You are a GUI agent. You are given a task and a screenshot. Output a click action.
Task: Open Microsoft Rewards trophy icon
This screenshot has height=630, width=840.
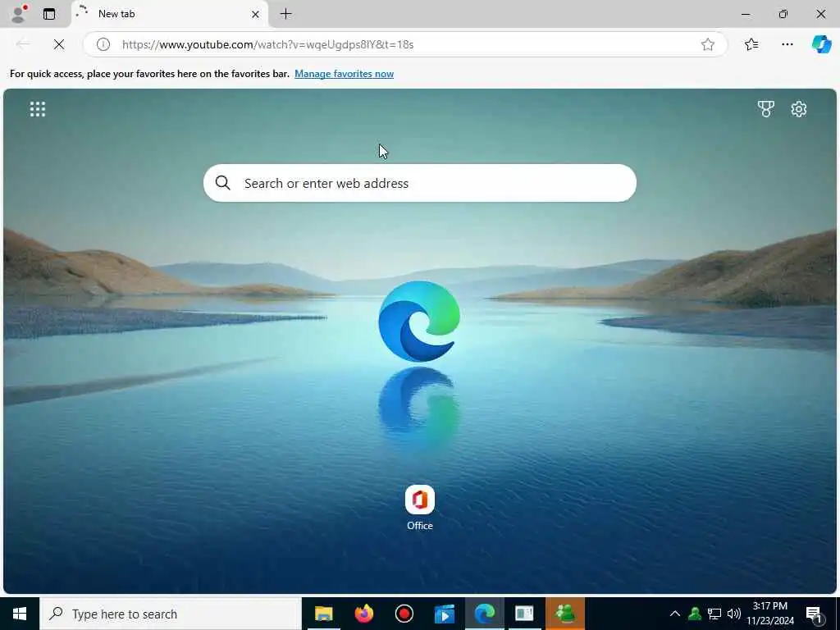765,109
